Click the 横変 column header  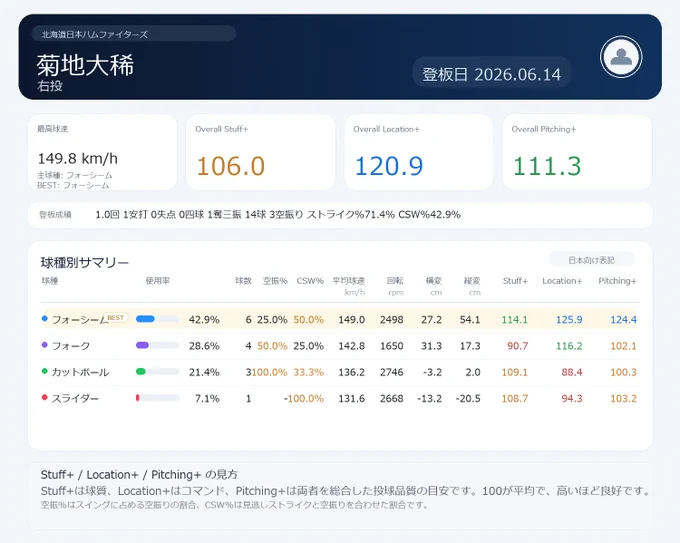(434, 281)
